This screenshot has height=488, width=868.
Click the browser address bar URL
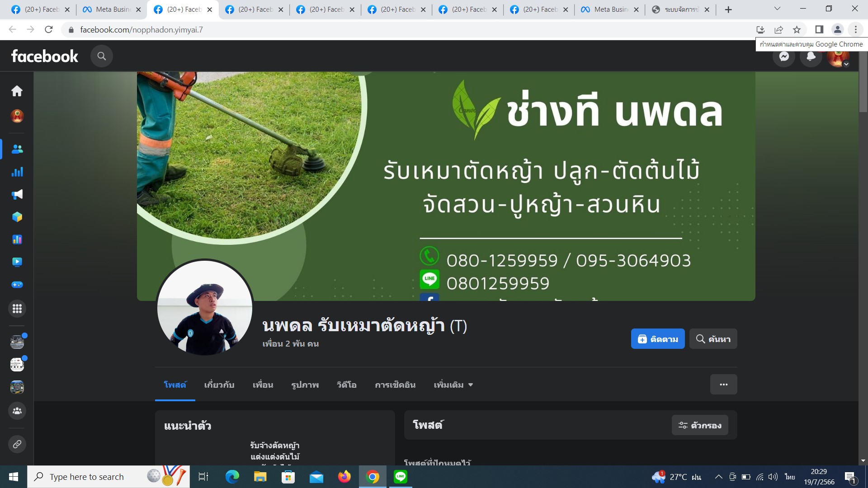coord(142,30)
